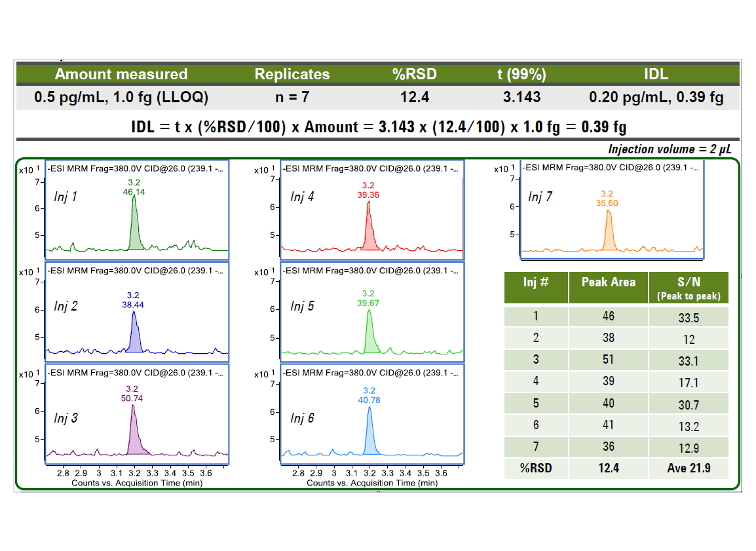Click the peak label '38.44'

[133, 305]
